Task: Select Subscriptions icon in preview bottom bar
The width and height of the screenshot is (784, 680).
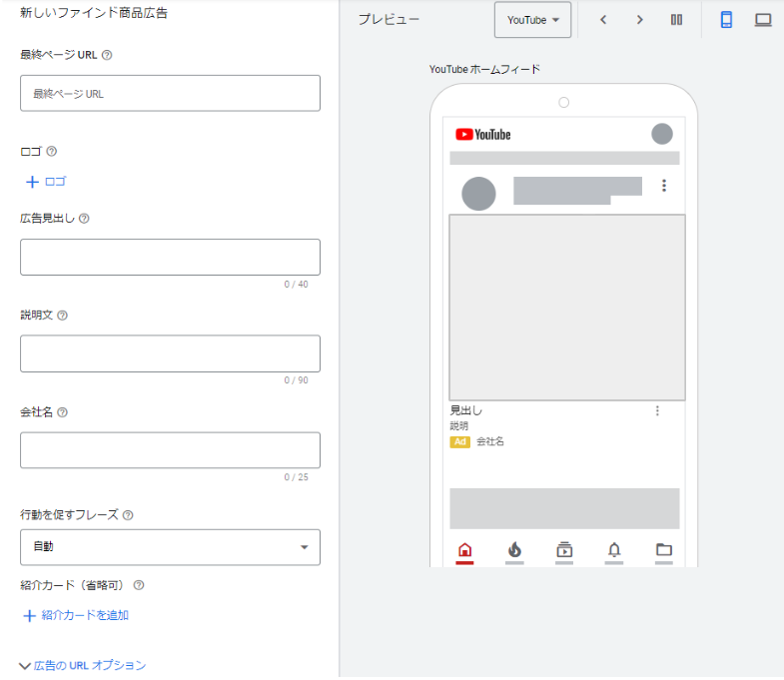Action: pos(564,550)
